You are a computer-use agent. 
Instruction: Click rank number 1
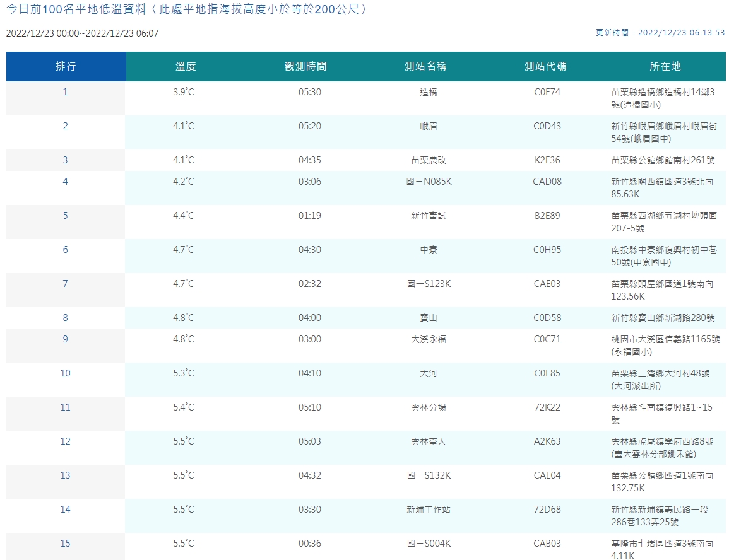tap(66, 92)
